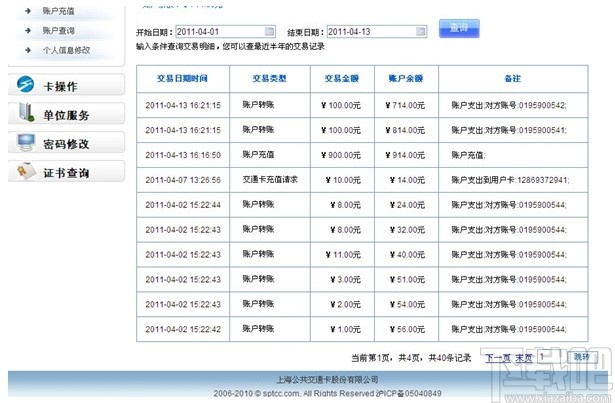This screenshot has height=403, width=615.
Task: Open the 个人信息修改 menu entry
Action: (66, 50)
